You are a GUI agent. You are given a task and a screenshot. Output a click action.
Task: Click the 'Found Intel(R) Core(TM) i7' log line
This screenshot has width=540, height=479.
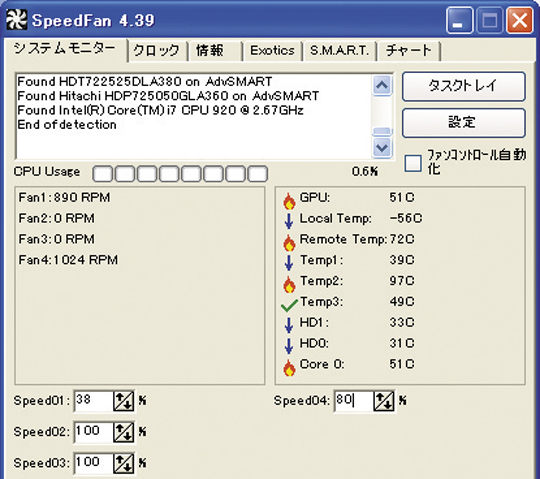pyautogui.click(x=160, y=110)
